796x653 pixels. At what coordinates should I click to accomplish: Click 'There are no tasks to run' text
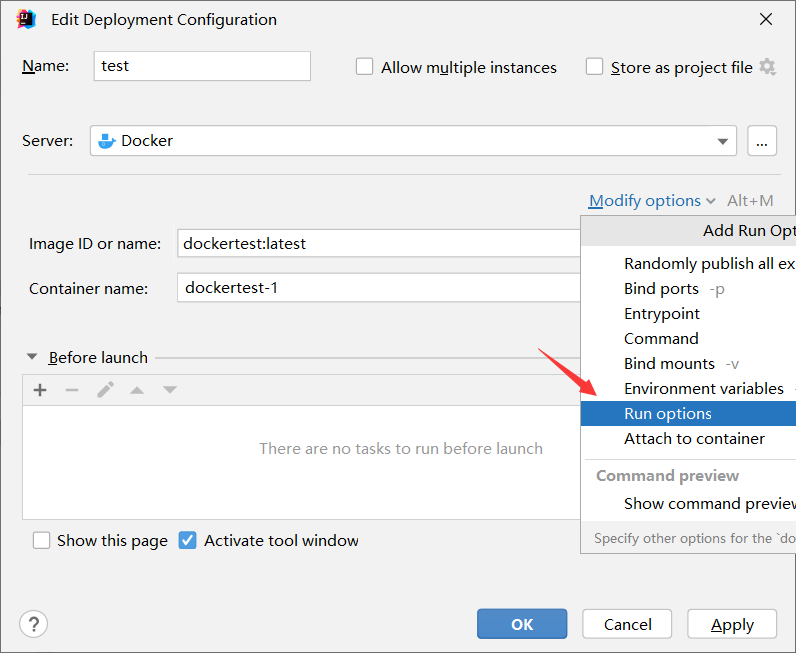(401, 448)
